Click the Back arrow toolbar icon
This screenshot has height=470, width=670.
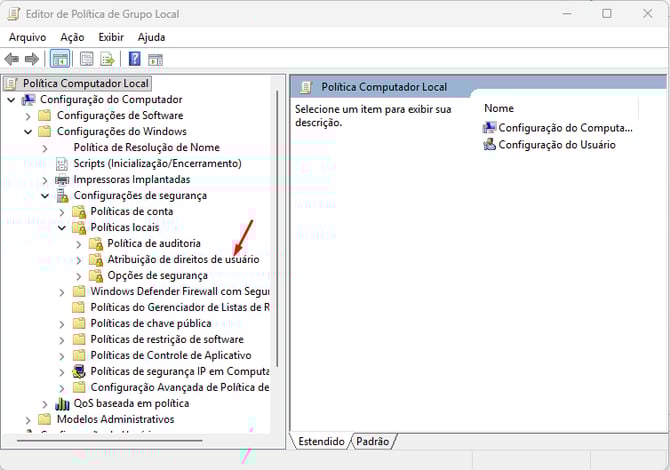pyautogui.click(x=12, y=59)
